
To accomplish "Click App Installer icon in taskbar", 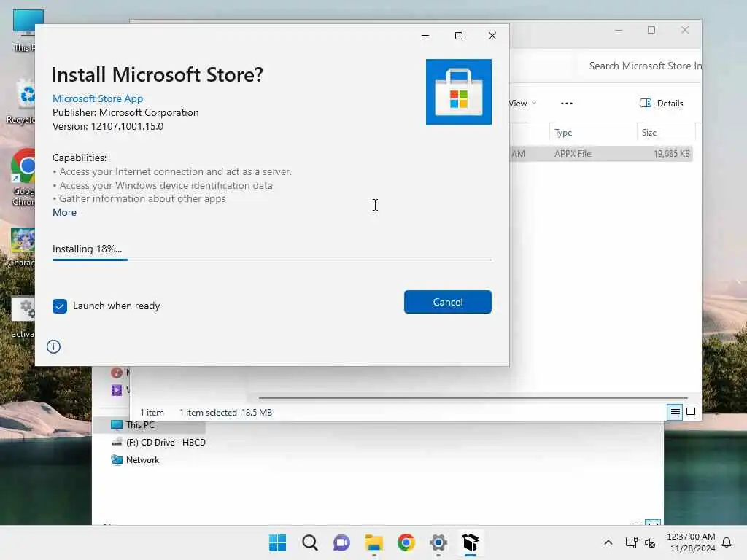I will pyautogui.click(x=471, y=542).
